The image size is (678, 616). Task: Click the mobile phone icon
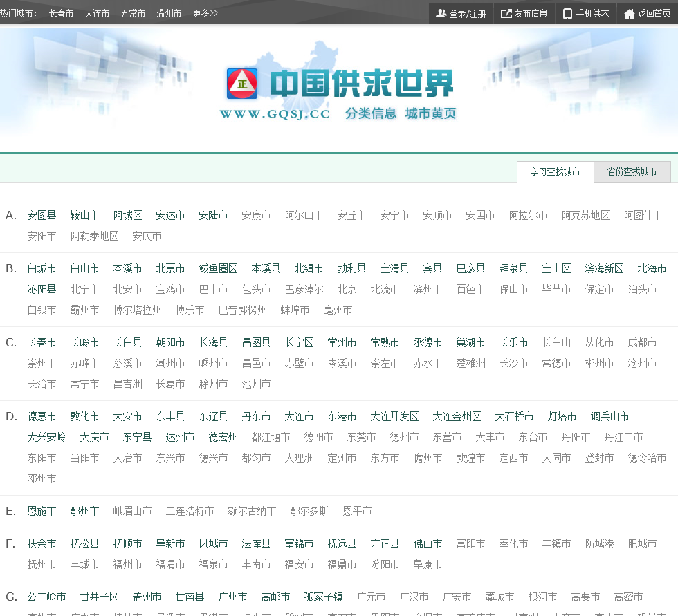[x=567, y=14]
